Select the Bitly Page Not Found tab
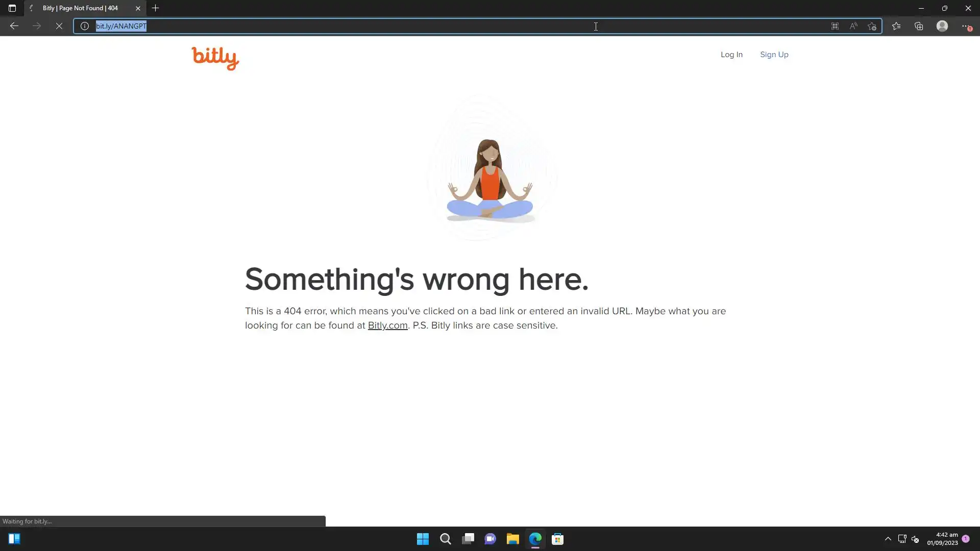980x551 pixels. [81, 8]
